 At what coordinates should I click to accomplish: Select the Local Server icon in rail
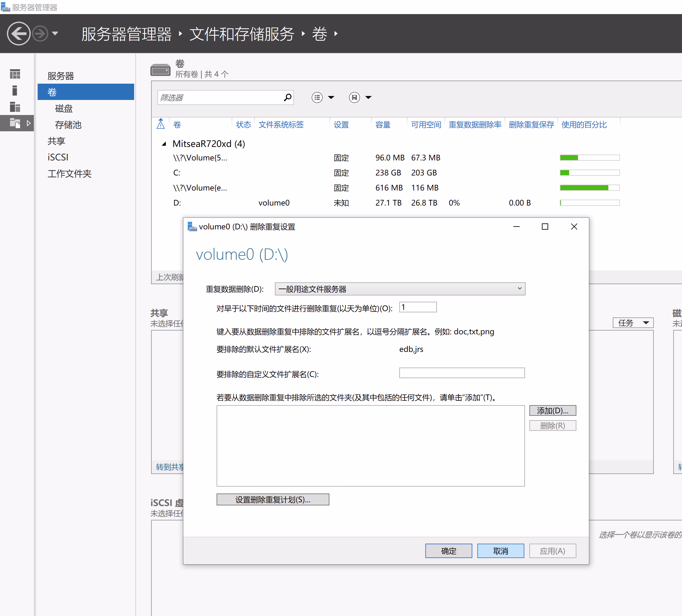tap(15, 90)
